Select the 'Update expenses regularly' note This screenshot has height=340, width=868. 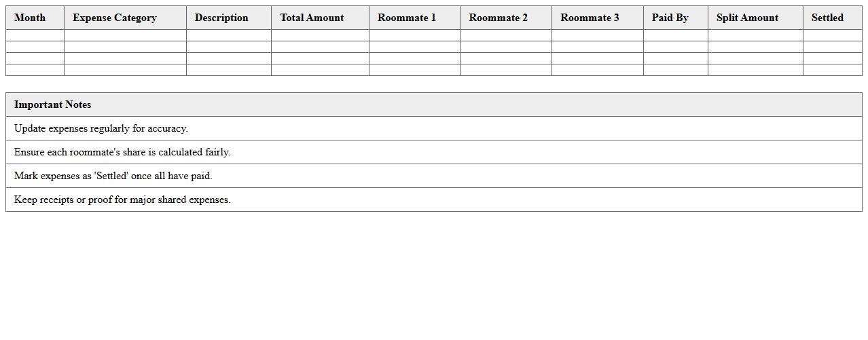point(101,128)
